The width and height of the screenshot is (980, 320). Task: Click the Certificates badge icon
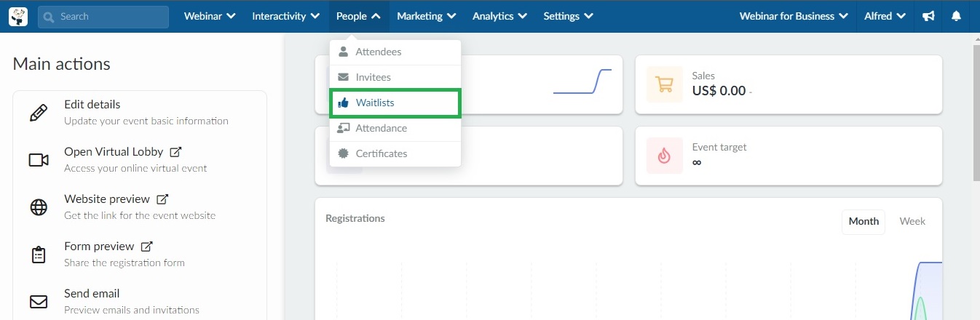click(x=343, y=153)
